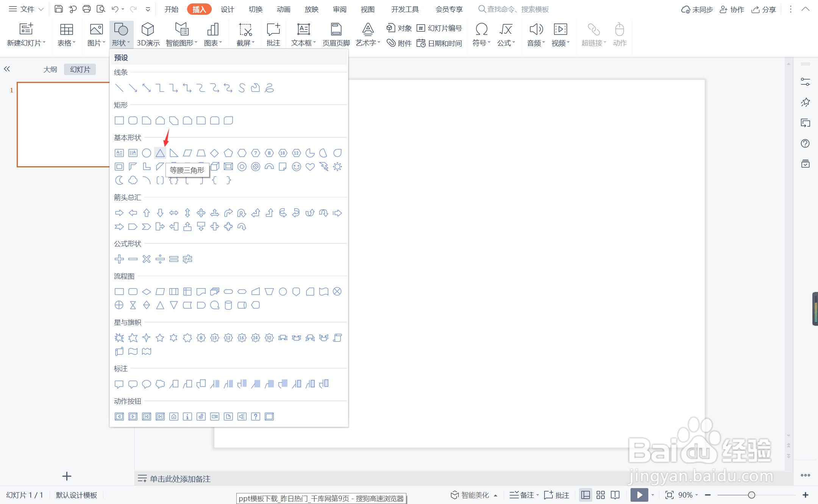Screen dimensions: 818x504
Task: Click the 分享 share button
Action: [x=764, y=9]
